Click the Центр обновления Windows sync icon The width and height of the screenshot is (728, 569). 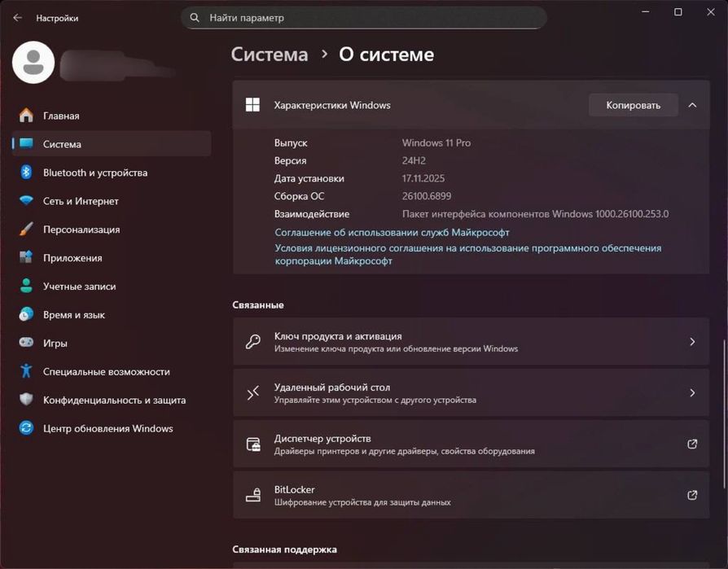(x=26, y=428)
